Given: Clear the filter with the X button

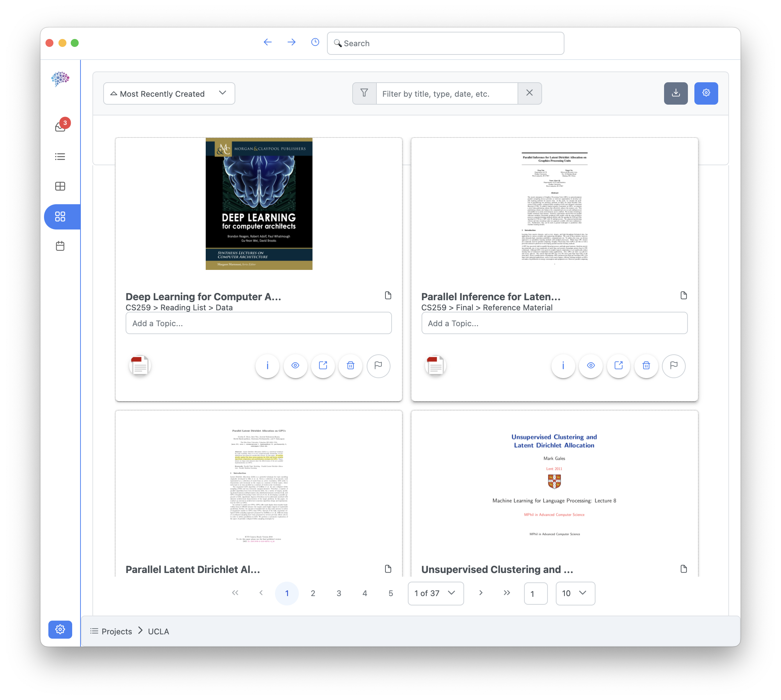Looking at the screenshot, I should (529, 93).
